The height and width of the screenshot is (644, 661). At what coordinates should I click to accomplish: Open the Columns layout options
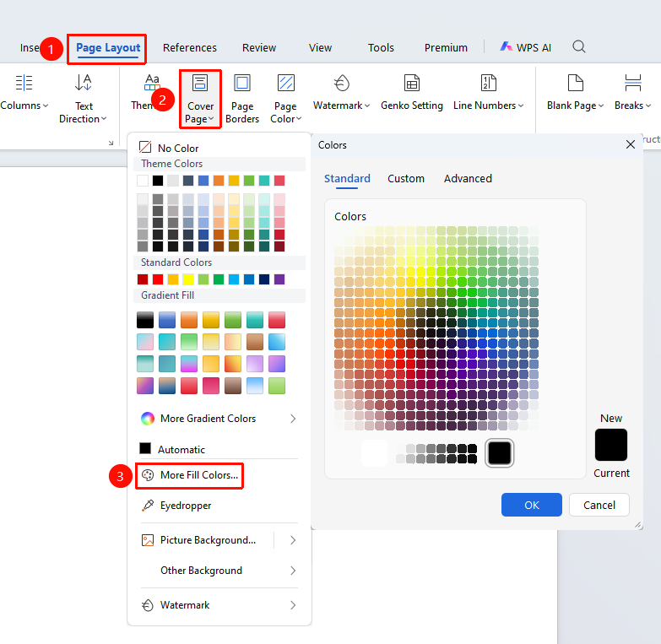pyautogui.click(x=24, y=93)
